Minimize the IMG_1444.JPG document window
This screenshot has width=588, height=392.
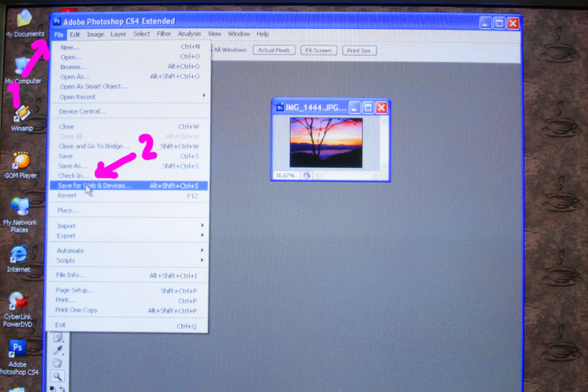354,108
